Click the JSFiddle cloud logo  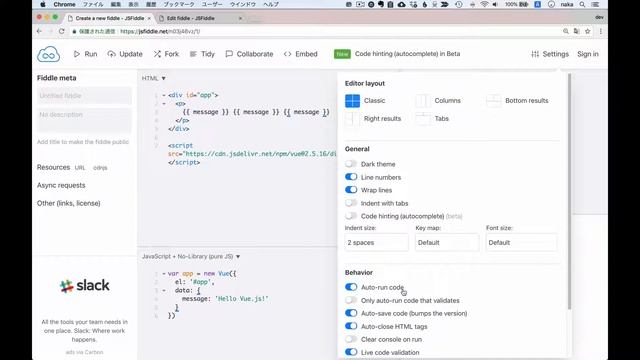tap(48, 54)
